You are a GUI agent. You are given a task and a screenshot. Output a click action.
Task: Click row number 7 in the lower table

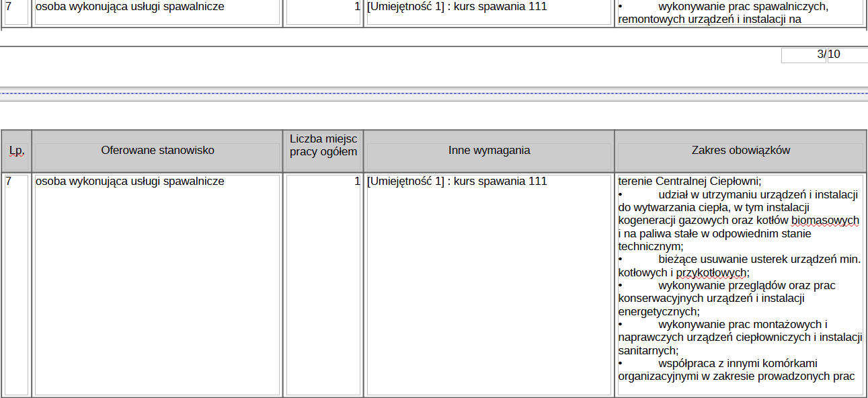click(x=9, y=182)
